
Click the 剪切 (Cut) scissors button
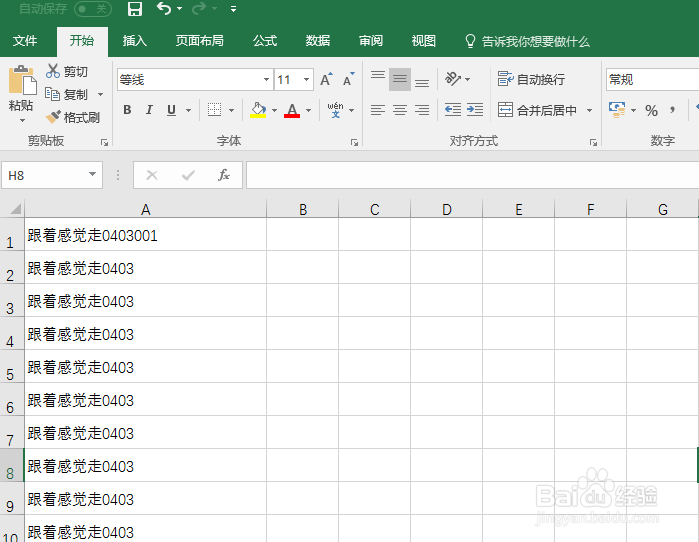pyautogui.click(x=67, y=71)
